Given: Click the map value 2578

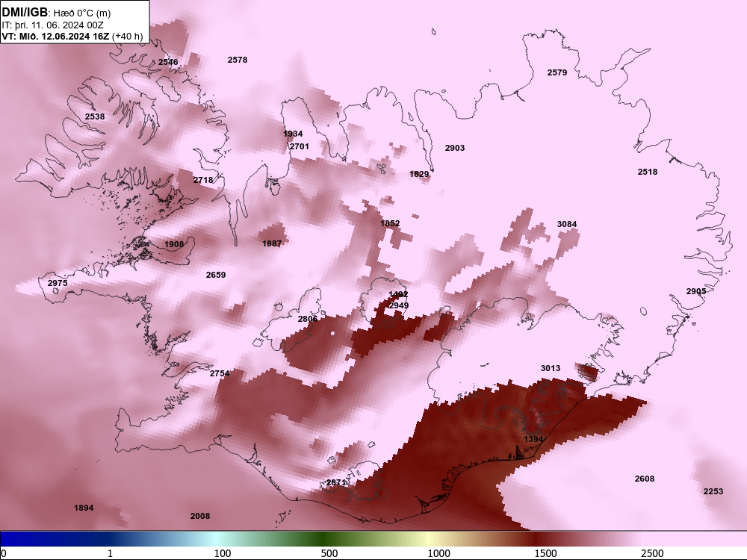Looking at the screenshot, I should [x=238, y=60].
